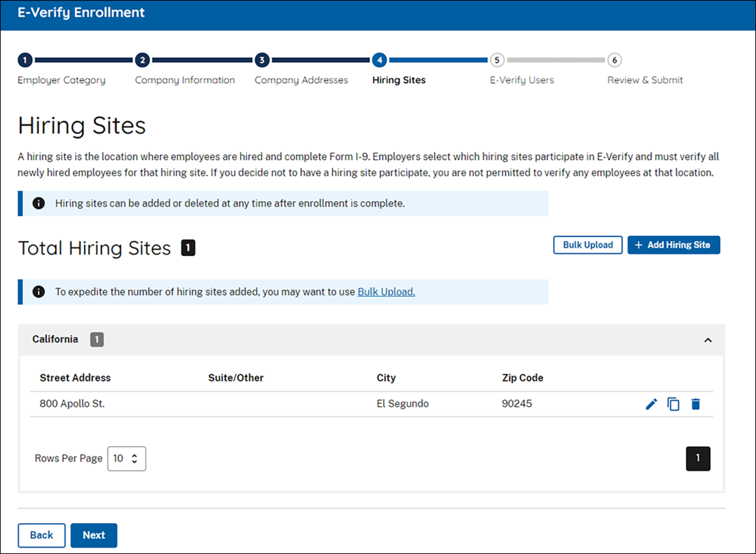Duplicate the 800 Apollo St. hiring site

673,404
